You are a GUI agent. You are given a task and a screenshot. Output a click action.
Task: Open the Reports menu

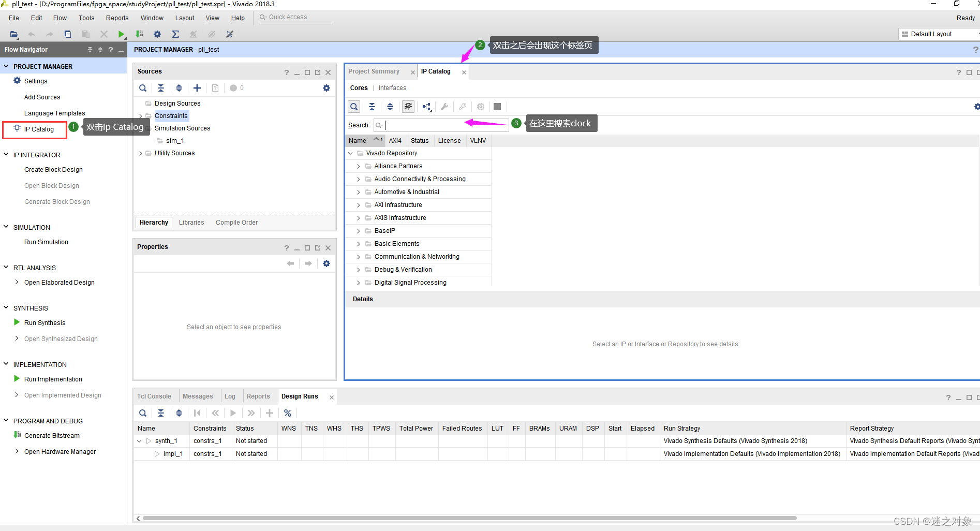pos(117,18)
